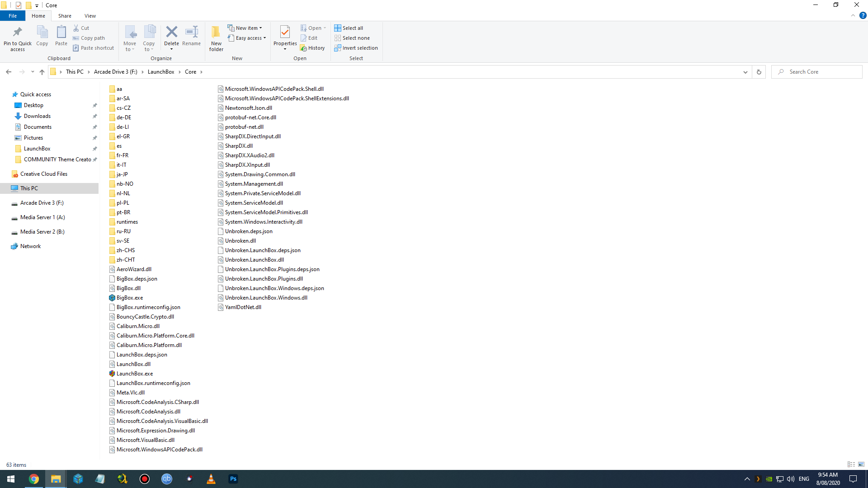The image size is (868, 488).
Task: Switch to Details view layout
Action: point(851,465)
